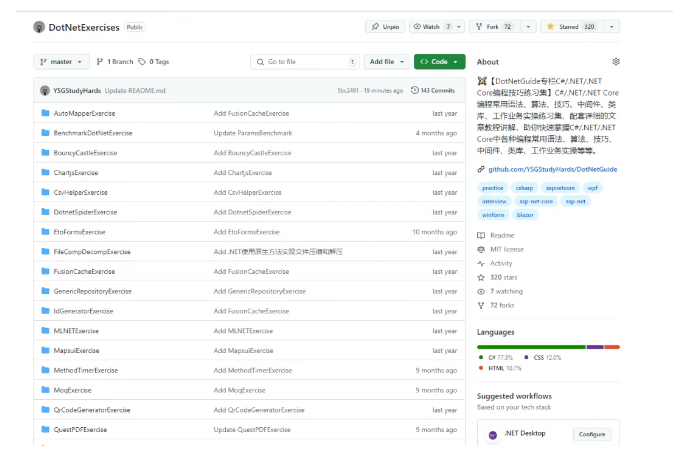Image resolution: width=678 pixels, height=474 pixels.
Task: Select the practice topic tag
Action: click(493, 188)
